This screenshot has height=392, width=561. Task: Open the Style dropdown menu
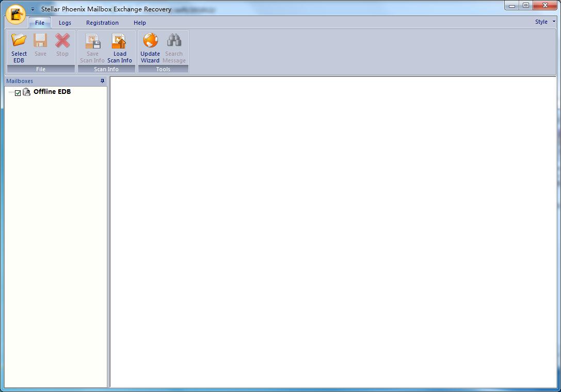coord(545,22)
